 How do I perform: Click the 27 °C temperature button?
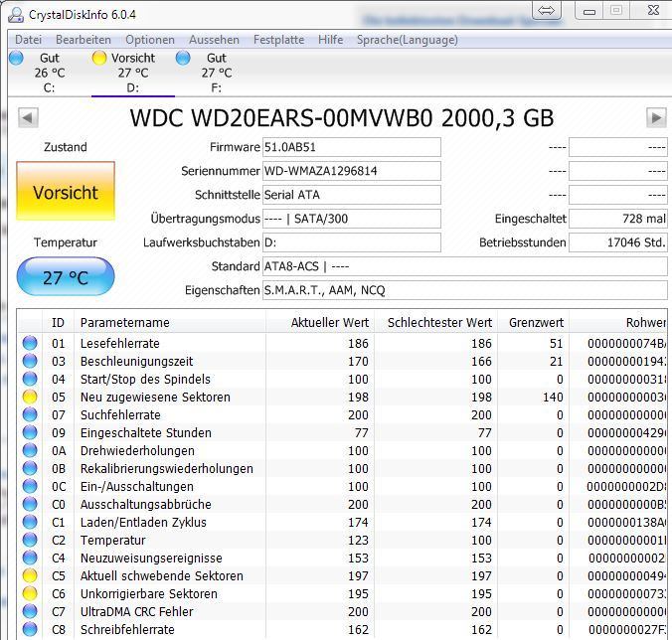point(66,276)
